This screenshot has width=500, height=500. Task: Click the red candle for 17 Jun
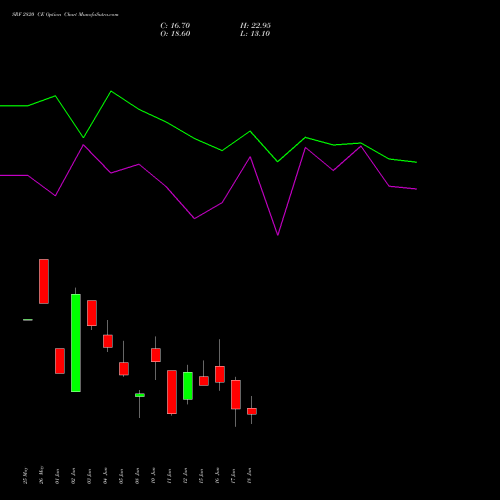pyautogui.click(x=236, y=395)
